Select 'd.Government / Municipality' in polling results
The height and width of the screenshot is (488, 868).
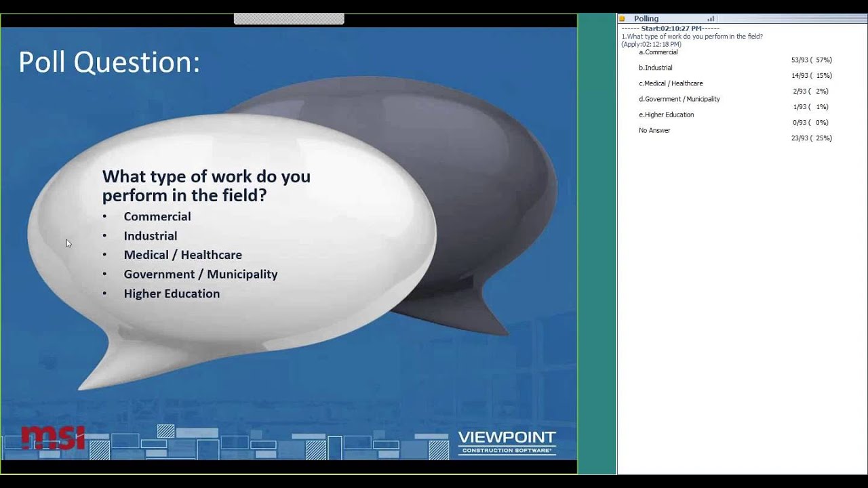679,99
